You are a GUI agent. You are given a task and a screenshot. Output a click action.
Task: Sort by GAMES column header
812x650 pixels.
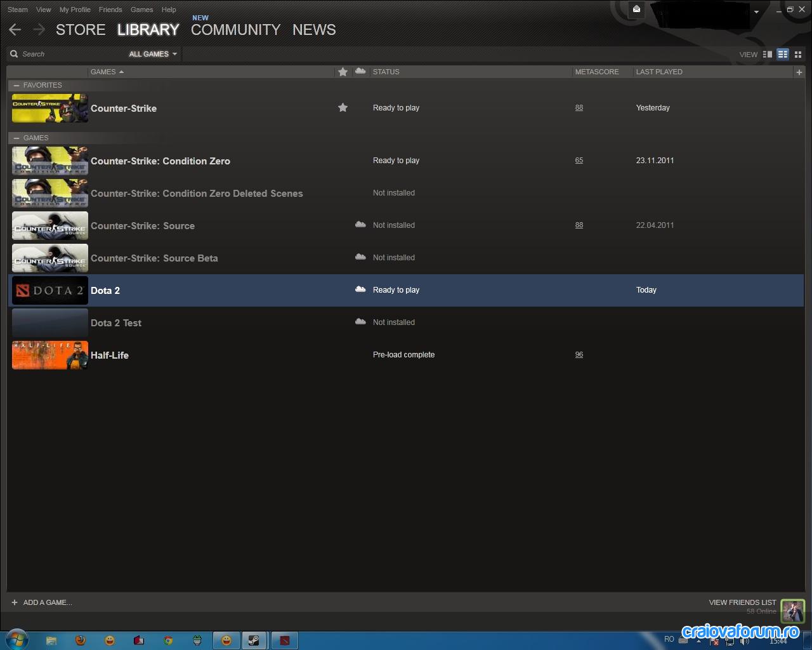tap(107, 72)
